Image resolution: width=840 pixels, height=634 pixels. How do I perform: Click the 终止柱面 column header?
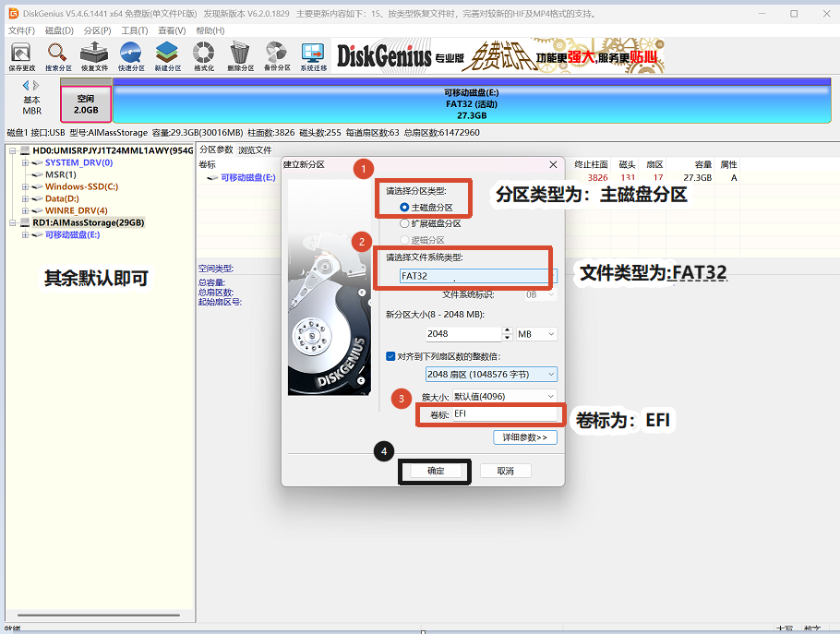pyautogui.click(x=592, y=164)
